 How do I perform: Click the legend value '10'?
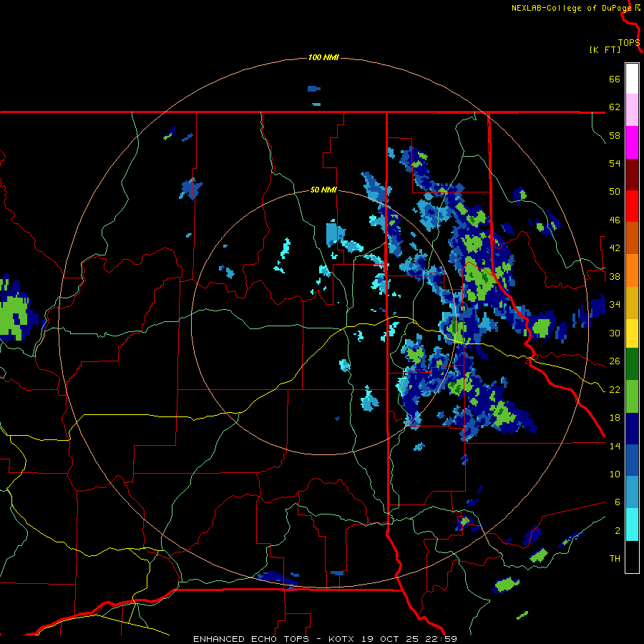[x=615, y=474]
